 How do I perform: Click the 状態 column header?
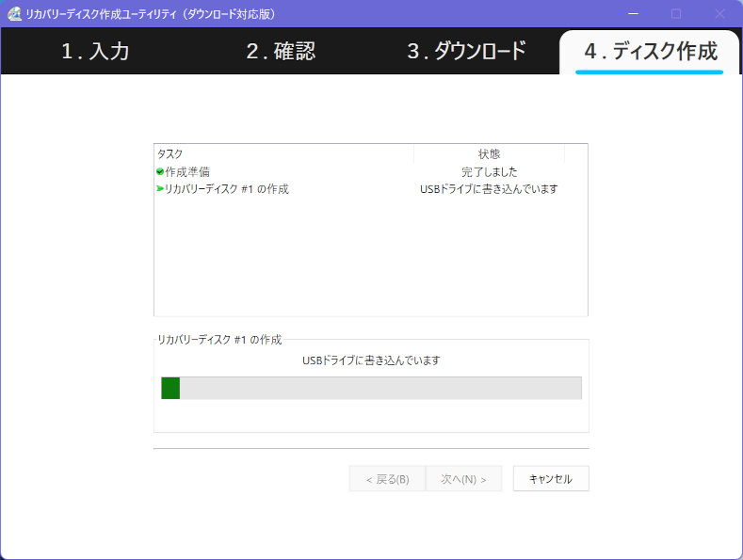point(489,153)
